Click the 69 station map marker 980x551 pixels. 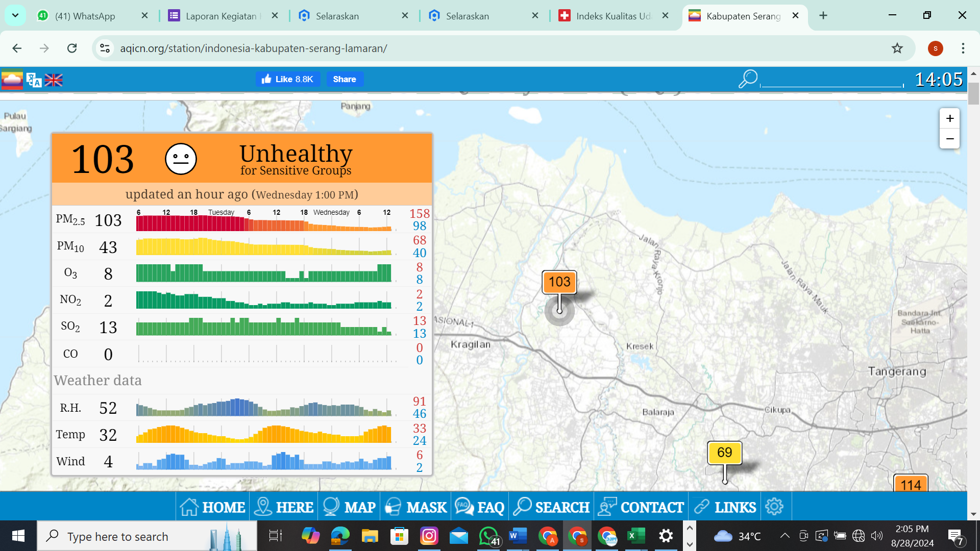click(x=724, y=453)
